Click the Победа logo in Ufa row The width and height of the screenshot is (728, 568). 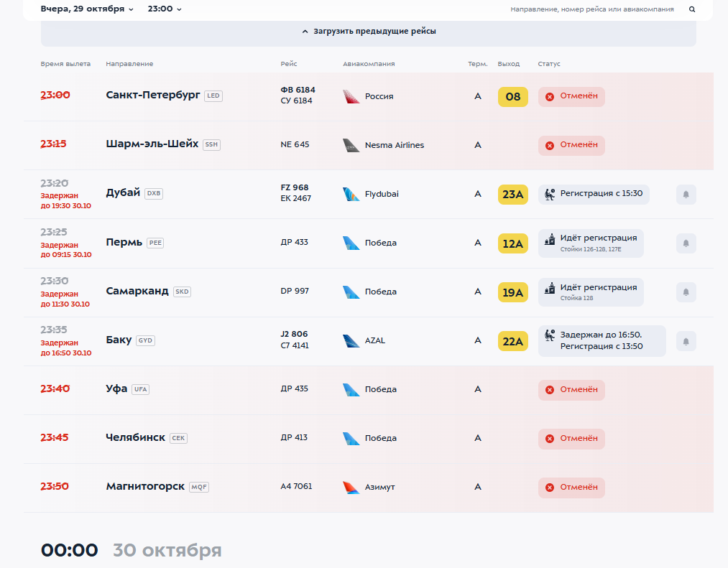[351, 389]
